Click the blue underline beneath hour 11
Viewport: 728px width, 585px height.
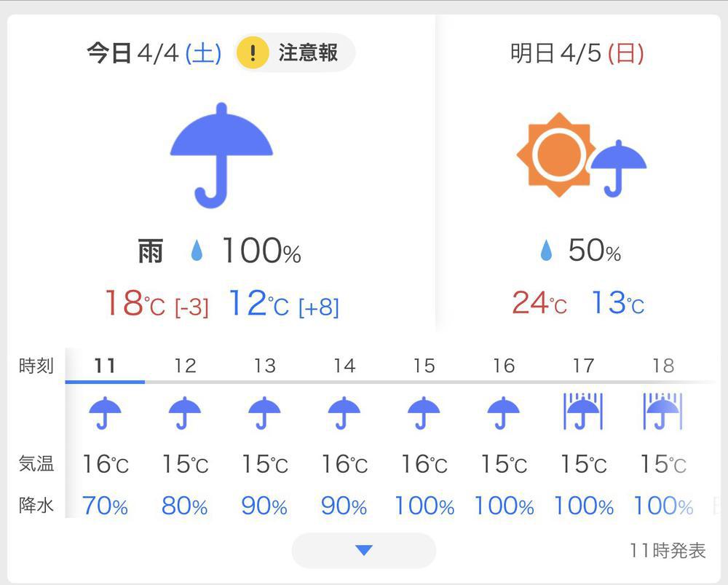pyautogui.click(x=104, y=382)
